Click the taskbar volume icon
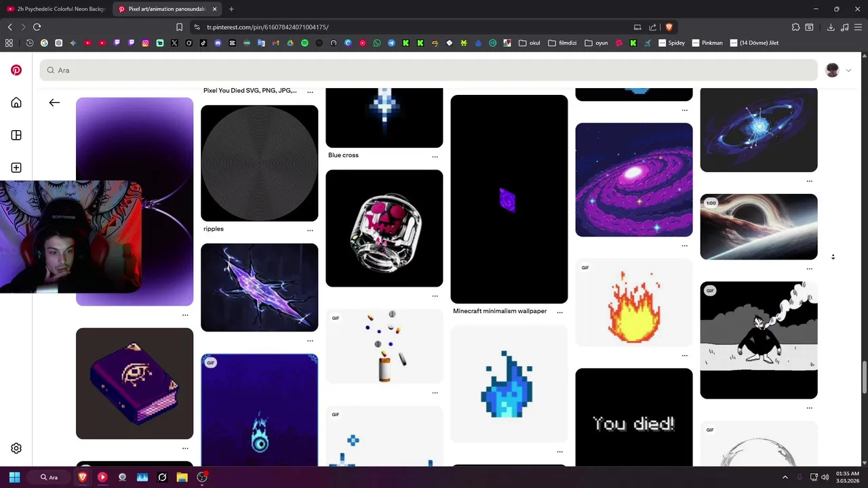Viewport: 868px width, 488px height. tap(825, 477)
